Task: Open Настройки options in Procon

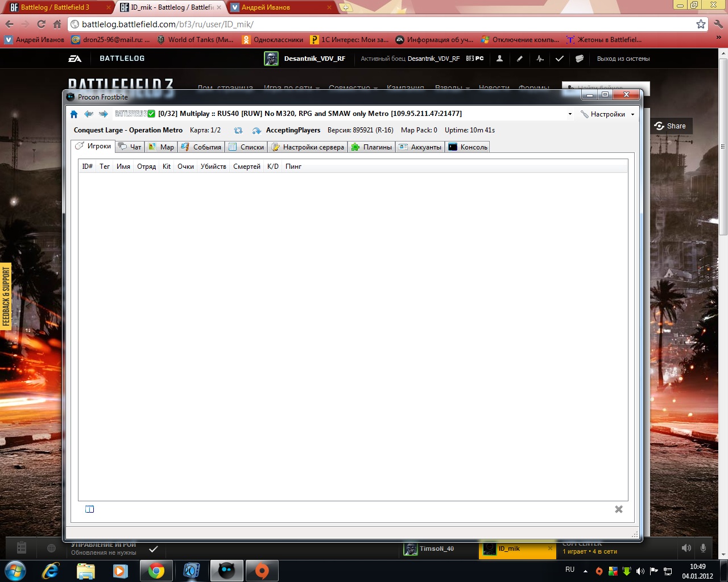Action: [x=602, y=114]
